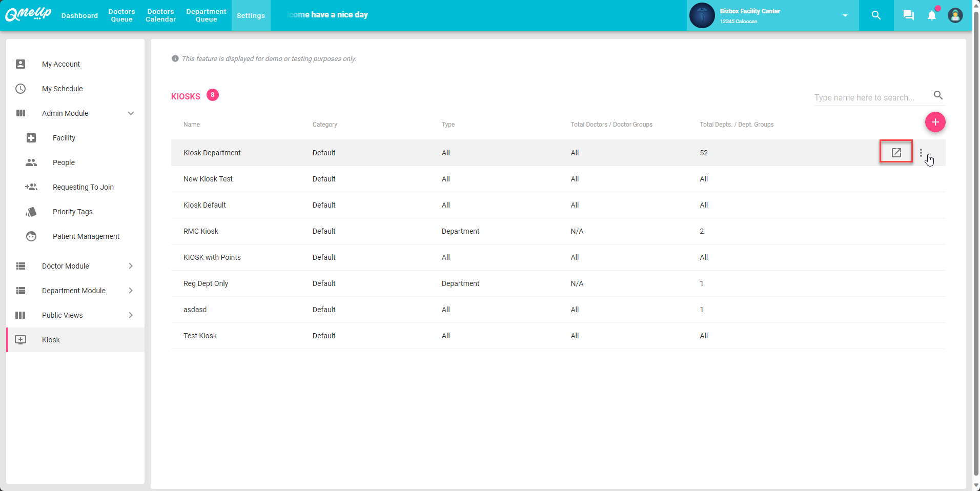Open the People admin section
The height and width of the screenshot is (491, 980).
pos(63,162)
